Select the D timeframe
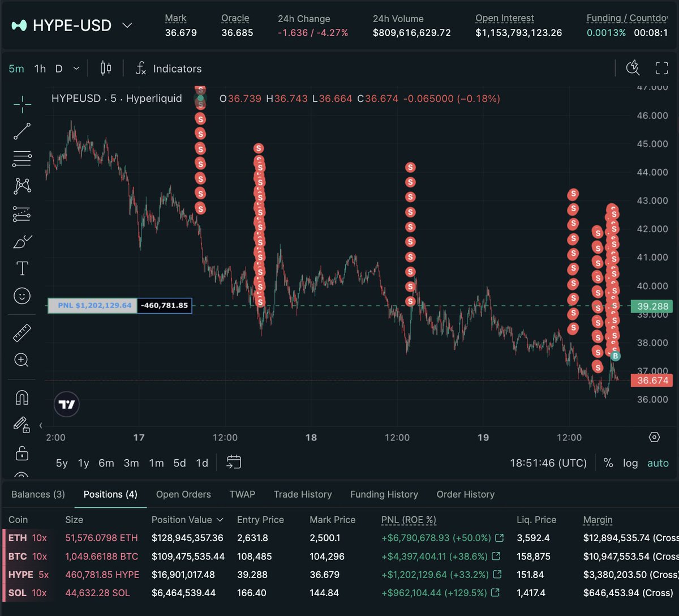Viewport: 679px width, 616px height. pos(59,69)
